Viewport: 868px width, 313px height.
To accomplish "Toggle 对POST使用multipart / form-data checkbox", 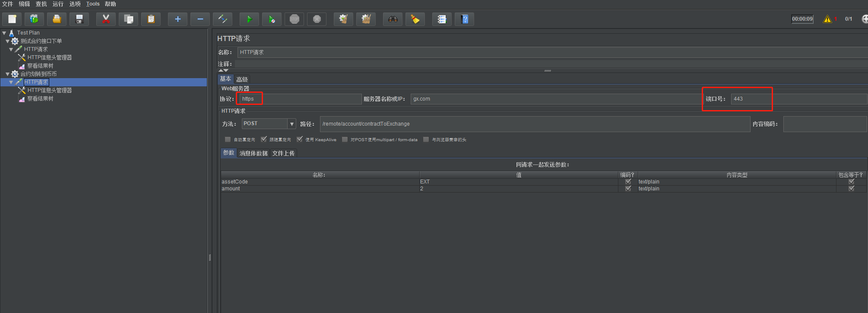I will click(x=345, y=139).
